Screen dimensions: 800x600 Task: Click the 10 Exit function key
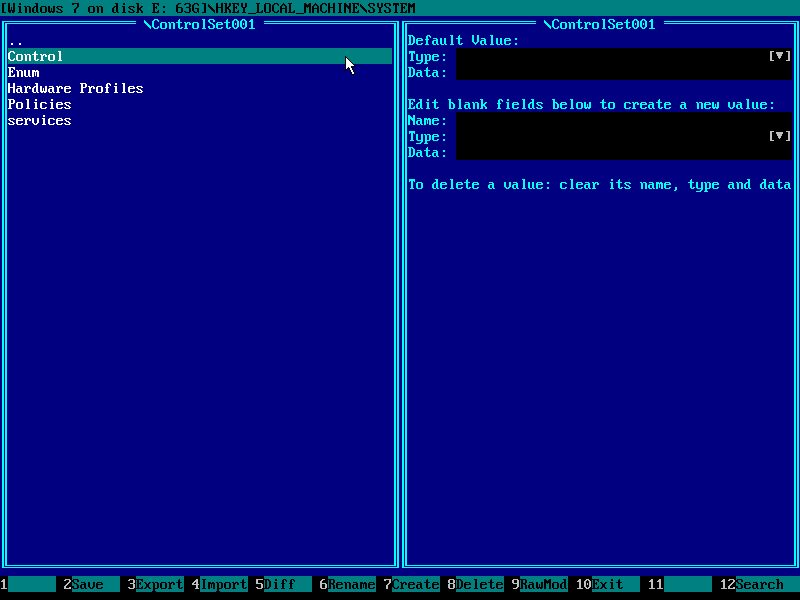click(607, 584)
